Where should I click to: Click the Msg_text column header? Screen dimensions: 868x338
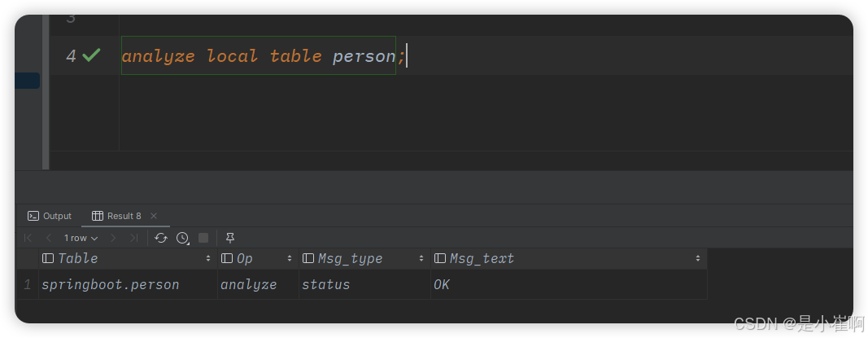(x=482, y=259)
